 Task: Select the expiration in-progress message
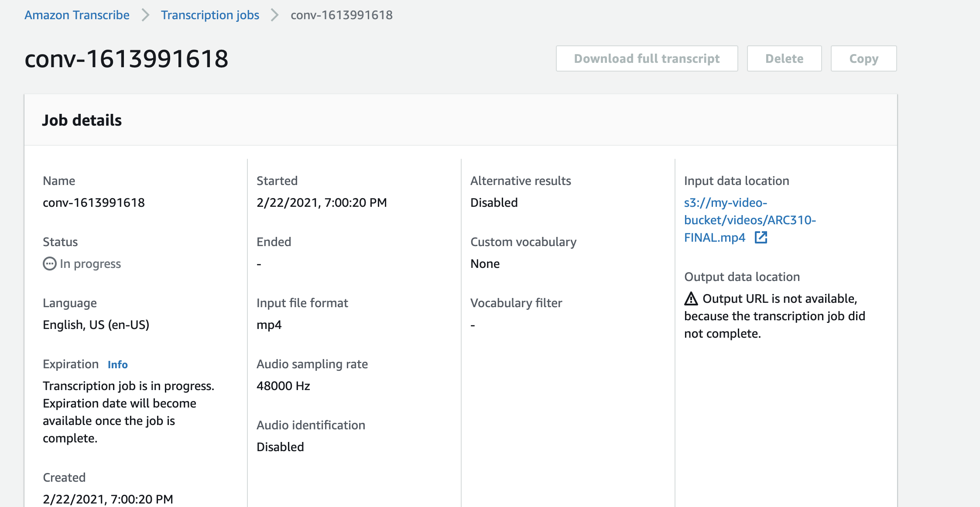tap(128, 412)
